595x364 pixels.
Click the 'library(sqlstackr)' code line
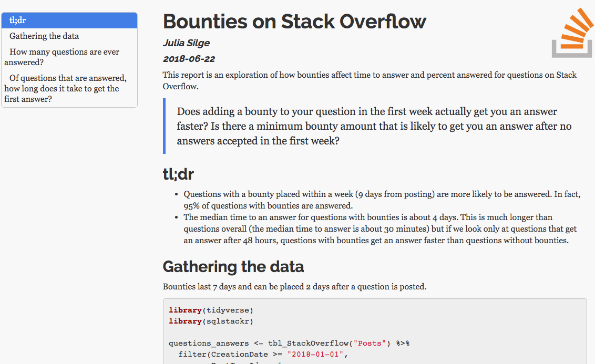point(210,321)
